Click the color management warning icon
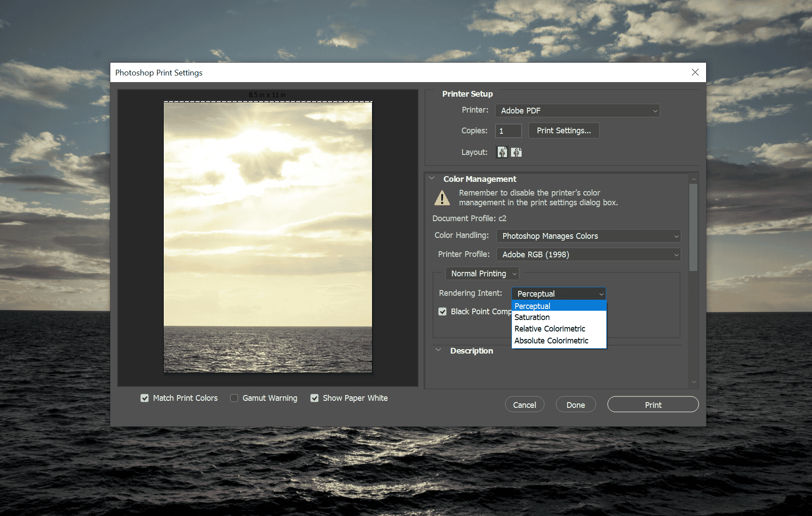Image resolution: width=812 pixels, height=516 pixels. point(442,198)
